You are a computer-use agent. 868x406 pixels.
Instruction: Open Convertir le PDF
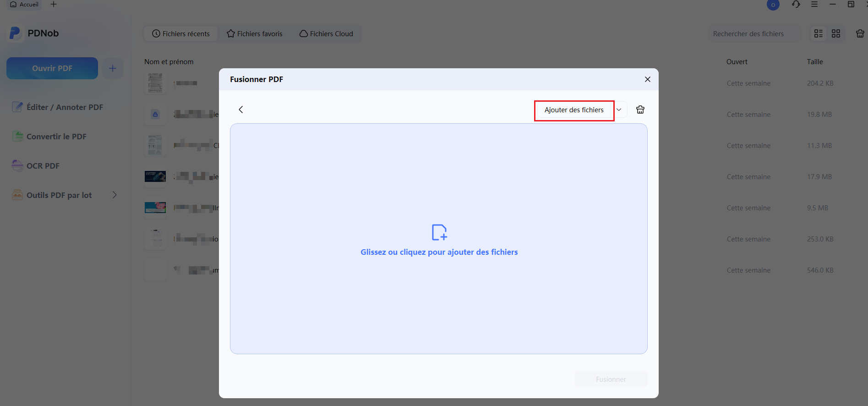[x=49, y=137]
